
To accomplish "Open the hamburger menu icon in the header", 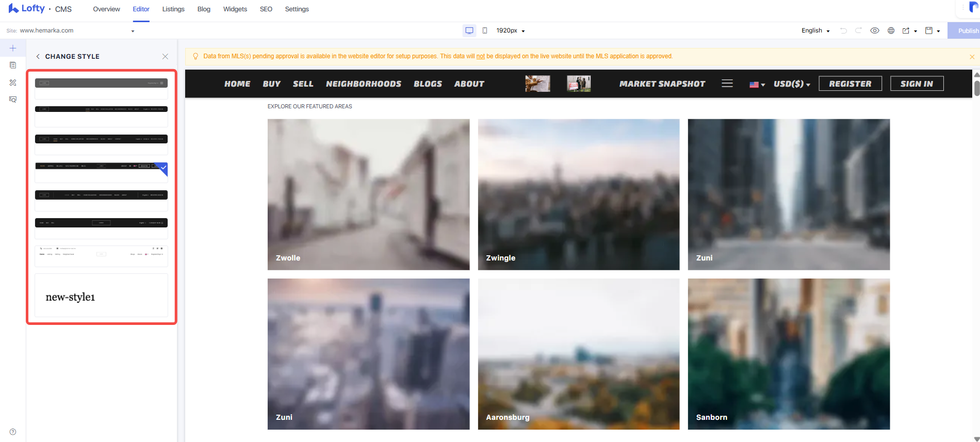I will (x=727, y=84).
